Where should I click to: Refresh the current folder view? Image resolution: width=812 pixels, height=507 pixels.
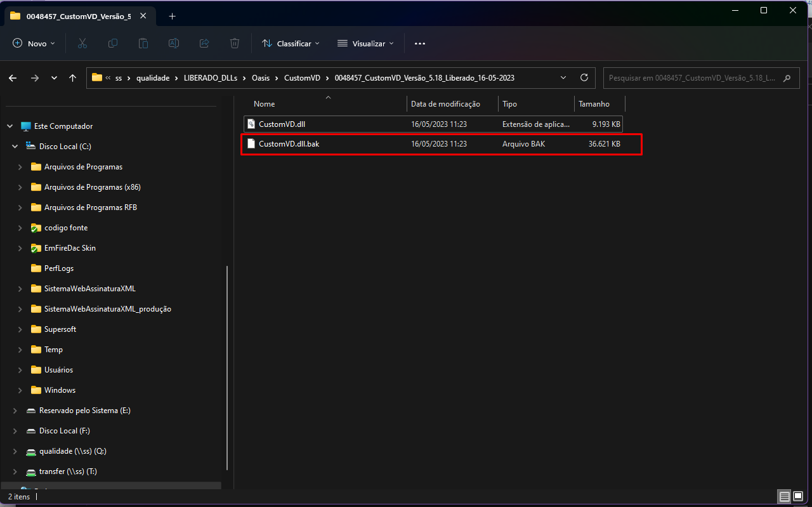(584, 78)
